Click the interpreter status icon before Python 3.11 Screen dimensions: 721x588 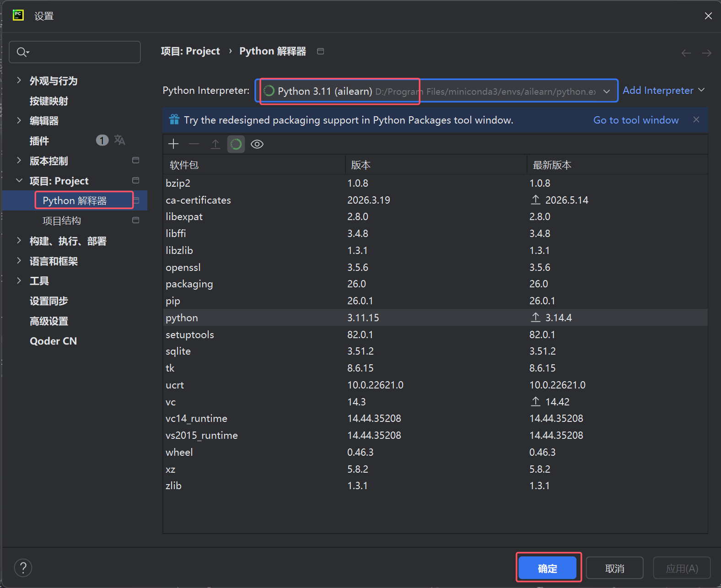click(x=269, y=91)
